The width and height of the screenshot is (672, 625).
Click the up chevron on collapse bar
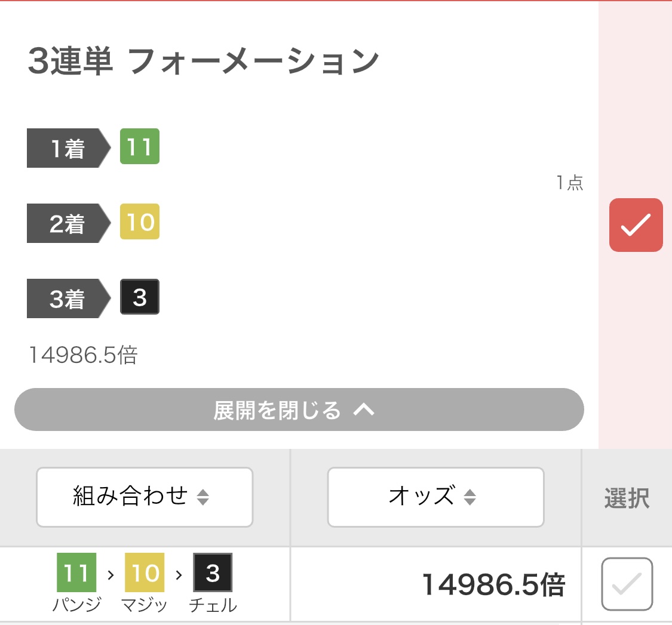click(x=364, y=410)
